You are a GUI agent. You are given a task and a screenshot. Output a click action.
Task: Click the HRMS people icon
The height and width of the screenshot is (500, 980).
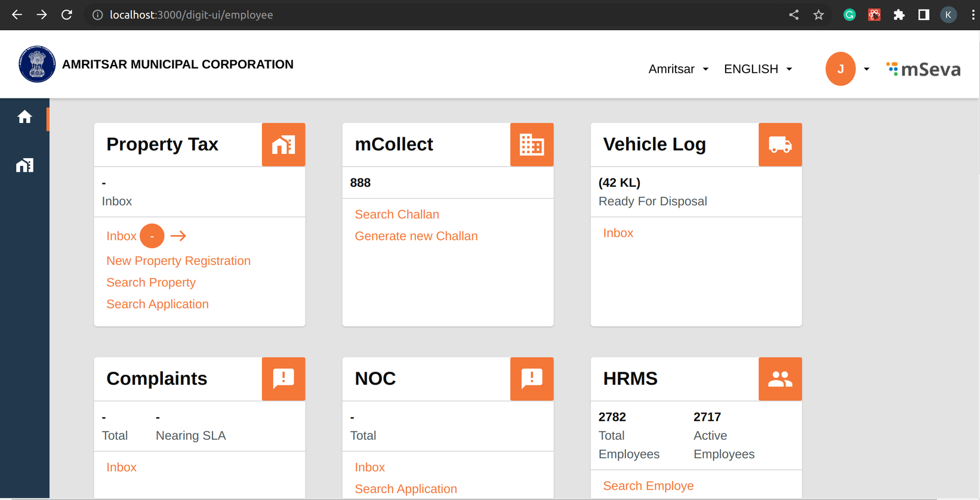click(780, 379)
